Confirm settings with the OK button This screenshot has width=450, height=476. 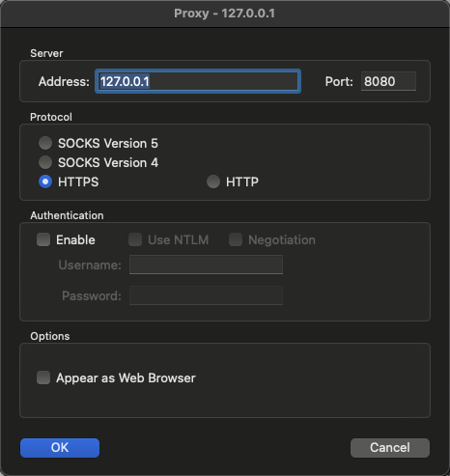[x=60, y=448]
